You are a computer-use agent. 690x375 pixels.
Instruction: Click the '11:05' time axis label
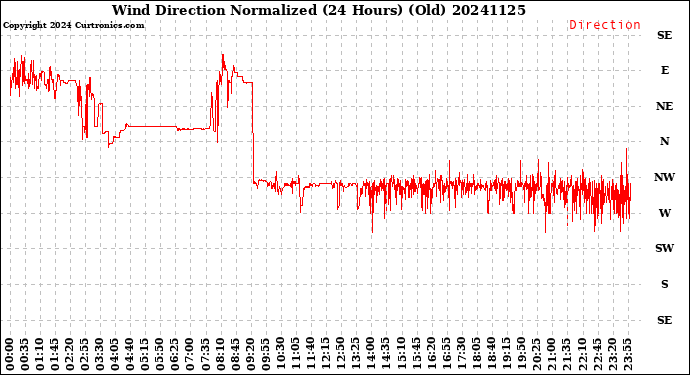tap(295, 354)
